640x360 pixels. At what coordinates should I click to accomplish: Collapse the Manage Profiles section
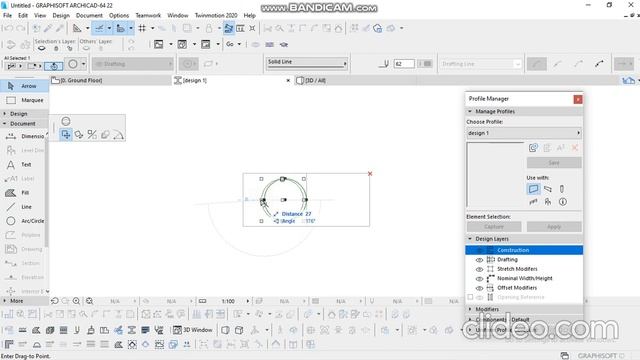coord(470,111)
